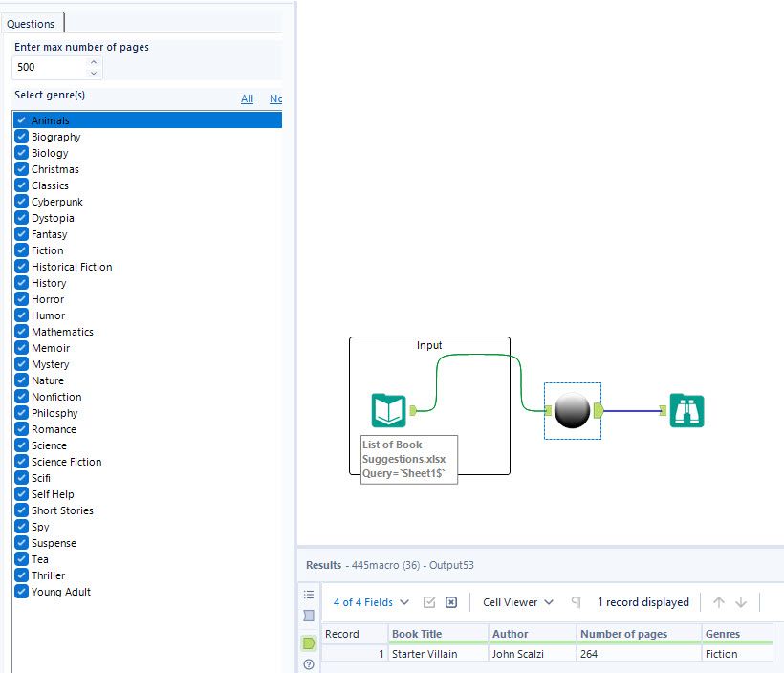Switch to the Questions tab

[31, 24]
